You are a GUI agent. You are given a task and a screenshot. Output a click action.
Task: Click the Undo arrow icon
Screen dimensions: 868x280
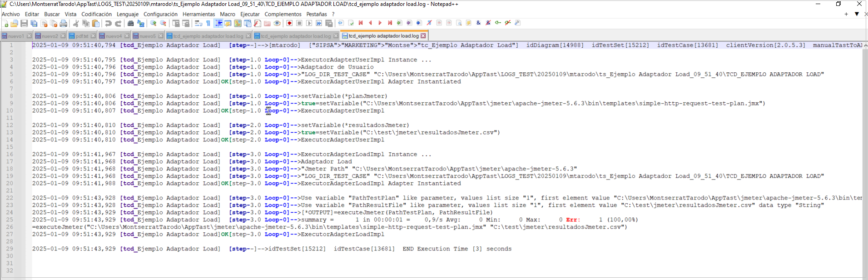coord(108,23)
